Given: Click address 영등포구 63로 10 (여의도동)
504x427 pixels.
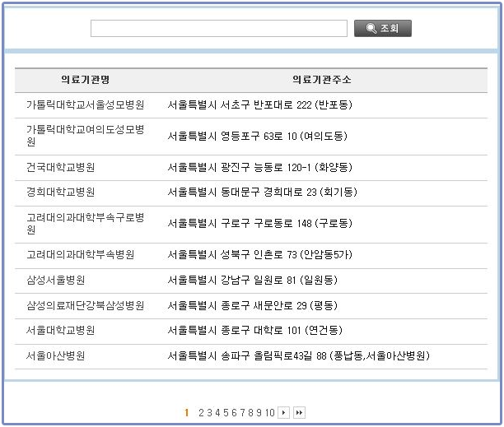Looking at the screenshot, I should pos(284,136).
